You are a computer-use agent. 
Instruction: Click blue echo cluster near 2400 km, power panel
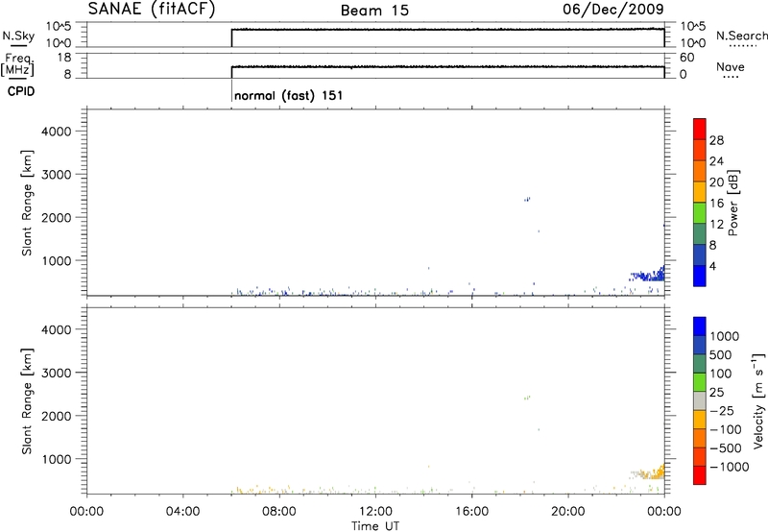pyautogui.click(x=527, y=199)
